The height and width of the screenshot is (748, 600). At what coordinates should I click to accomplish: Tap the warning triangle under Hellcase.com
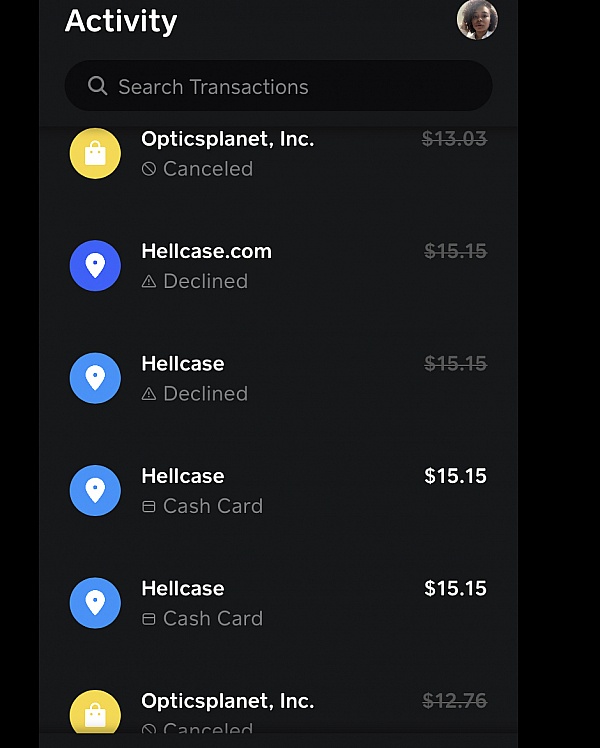(149, 282)
